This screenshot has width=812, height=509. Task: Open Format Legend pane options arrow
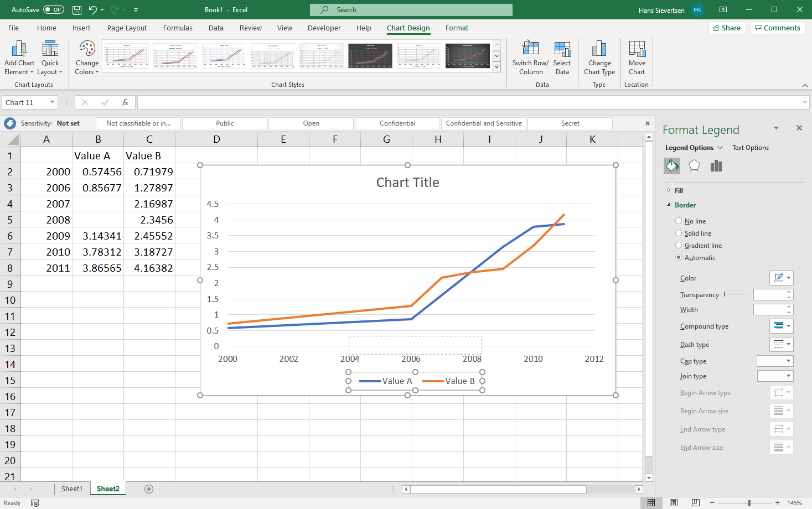[776, 128]
